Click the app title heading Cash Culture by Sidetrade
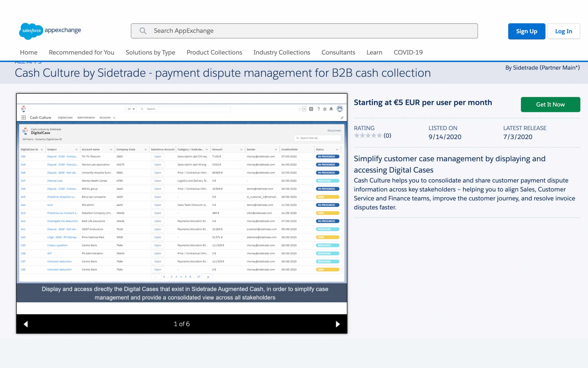The width and height of the screenshot is (588, 368). [223, 73]
